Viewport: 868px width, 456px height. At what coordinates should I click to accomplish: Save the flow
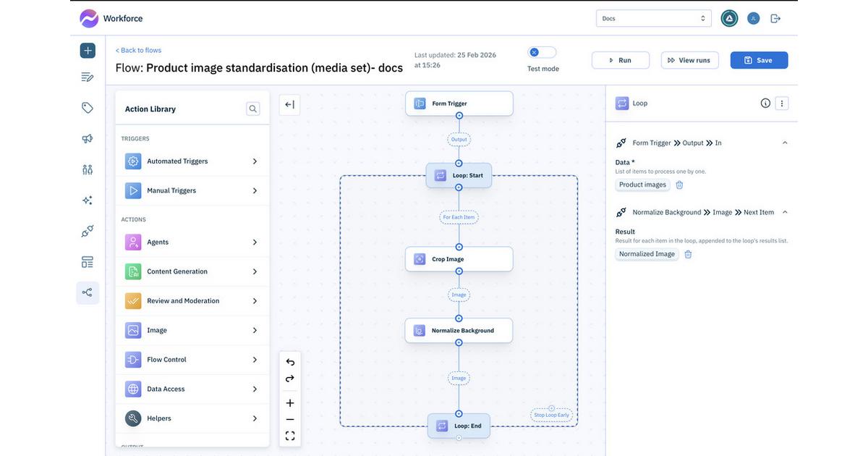coord(759,60)
